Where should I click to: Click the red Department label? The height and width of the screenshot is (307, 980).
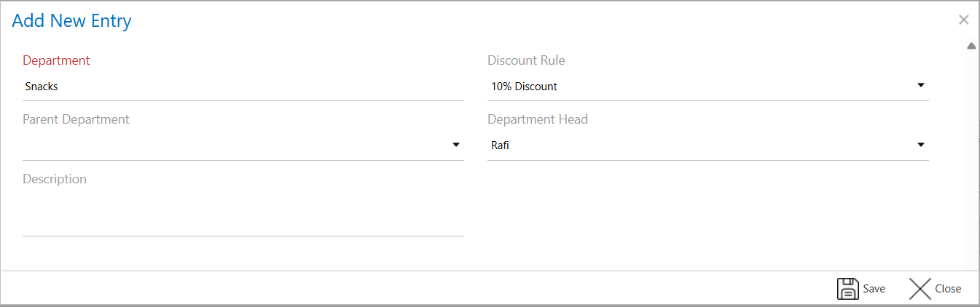pos(57,60)
